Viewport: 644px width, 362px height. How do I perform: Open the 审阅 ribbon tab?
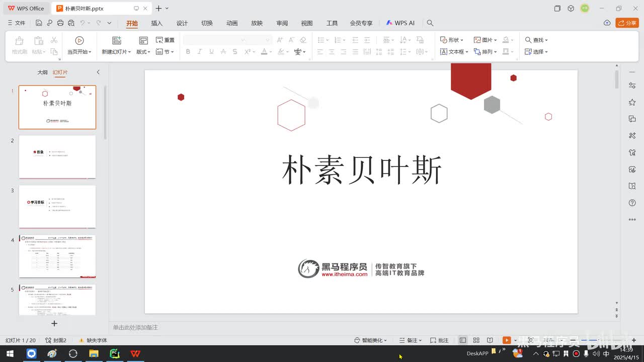pyautogui.click(x=282, y=23)
